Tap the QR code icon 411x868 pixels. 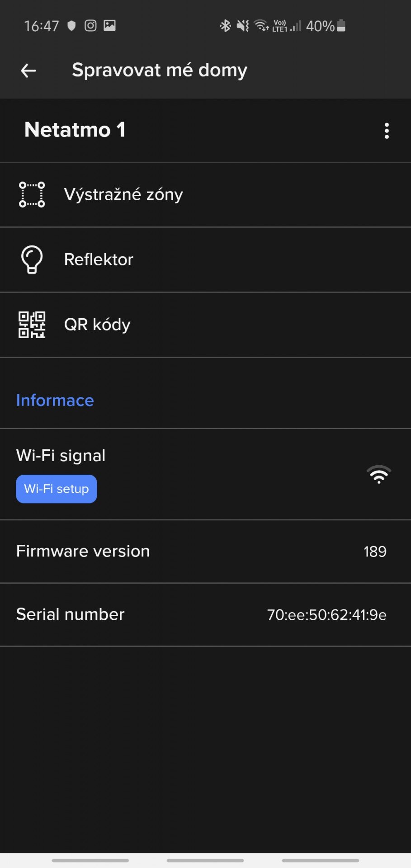point(32,325)
